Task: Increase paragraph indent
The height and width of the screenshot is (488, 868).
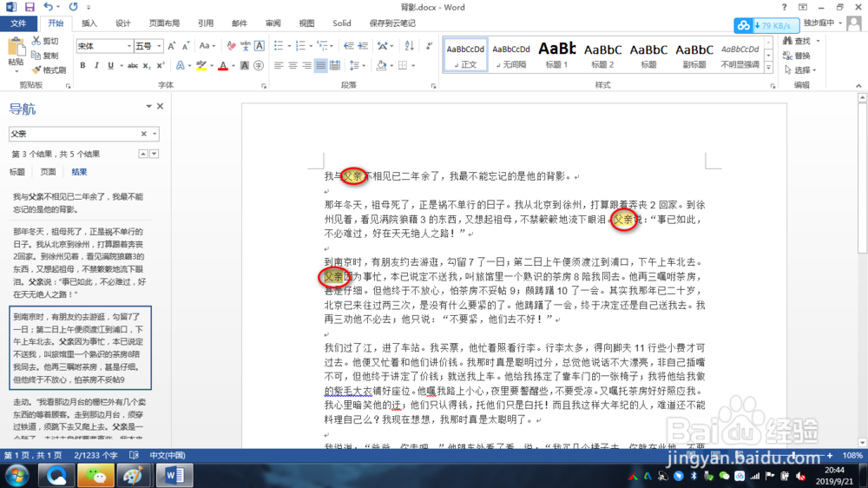Action: [363, 46]
